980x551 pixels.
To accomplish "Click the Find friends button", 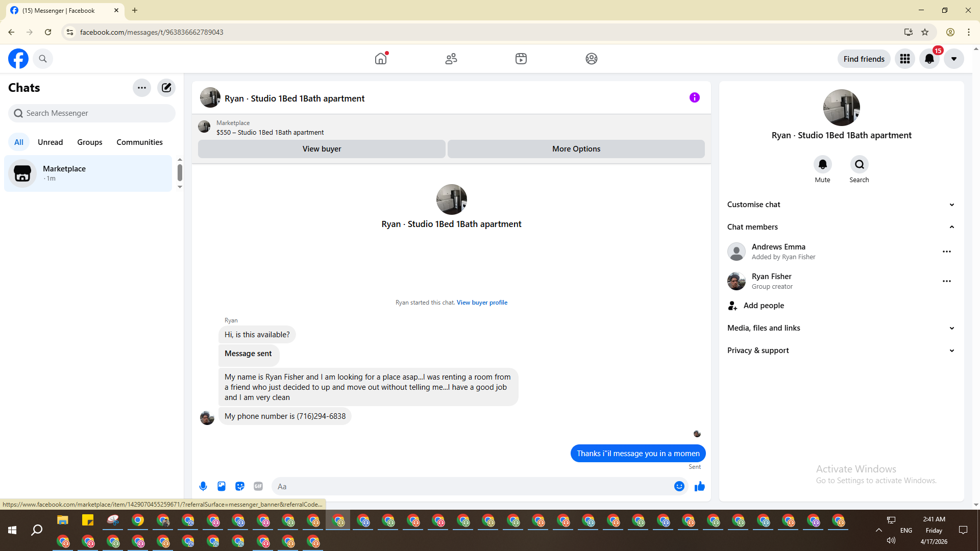I will point(864,59).
